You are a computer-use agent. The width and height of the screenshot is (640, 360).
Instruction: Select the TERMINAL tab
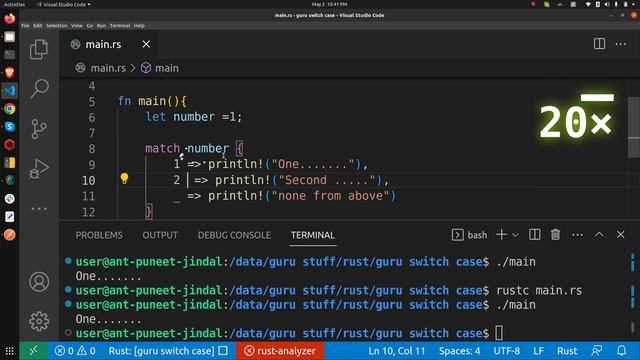click(313, 235)
